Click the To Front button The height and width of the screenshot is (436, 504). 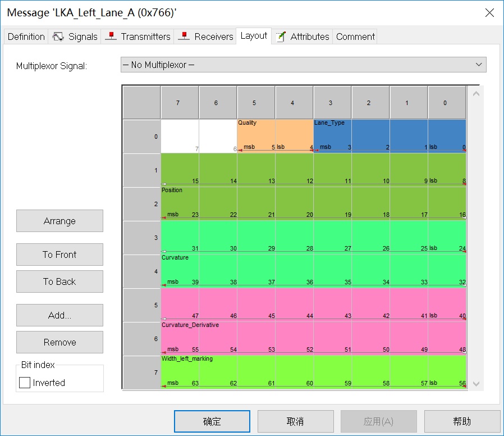[60, 255]
